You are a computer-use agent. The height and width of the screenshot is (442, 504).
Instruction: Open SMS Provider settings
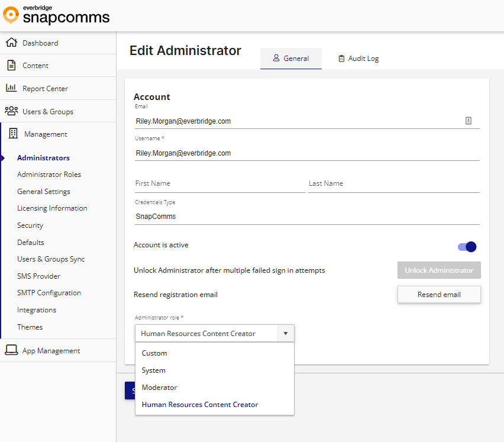click(x=38, y=276)
